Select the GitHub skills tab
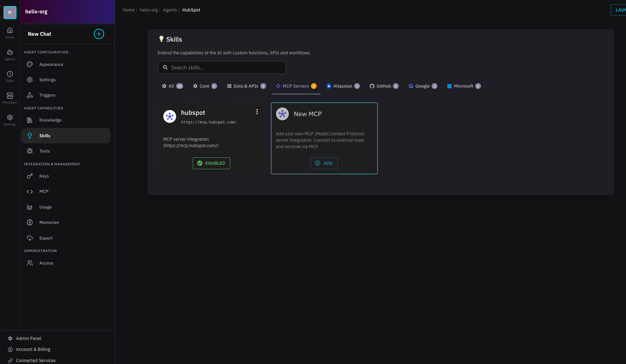Image resolution: width=626 pixels, height=364 pixels. tap(384, 86)
